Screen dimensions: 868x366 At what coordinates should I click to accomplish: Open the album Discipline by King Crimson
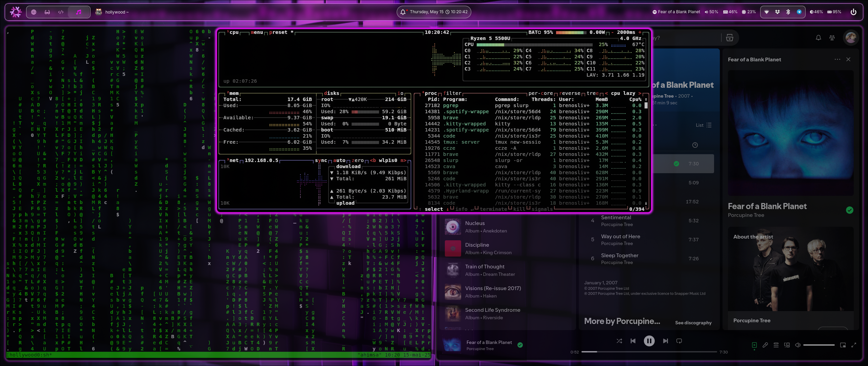click(507, 248)
